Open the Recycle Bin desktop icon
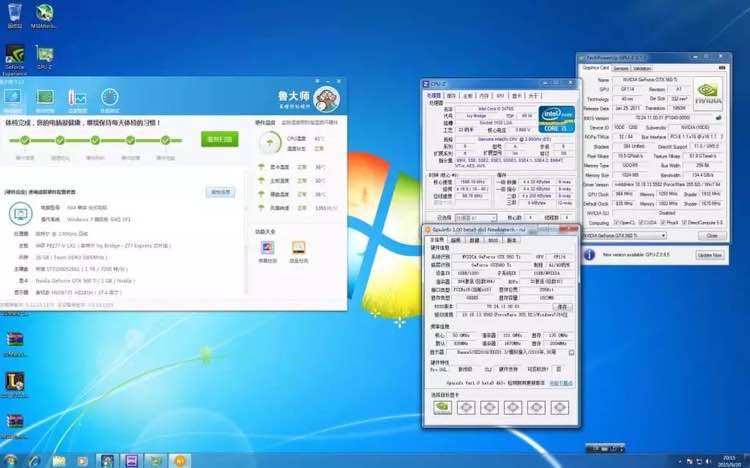 pos(15,16)
